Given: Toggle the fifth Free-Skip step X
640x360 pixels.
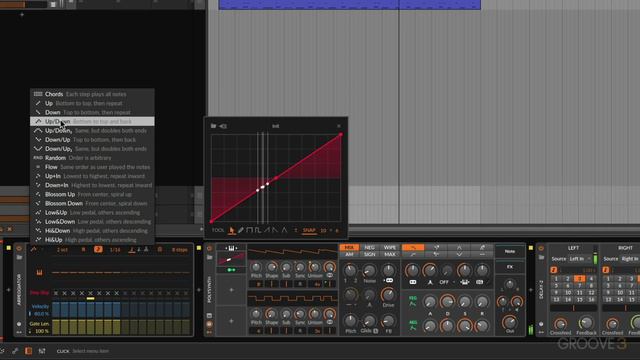Looking at the screenshot, I should point(91,293).
